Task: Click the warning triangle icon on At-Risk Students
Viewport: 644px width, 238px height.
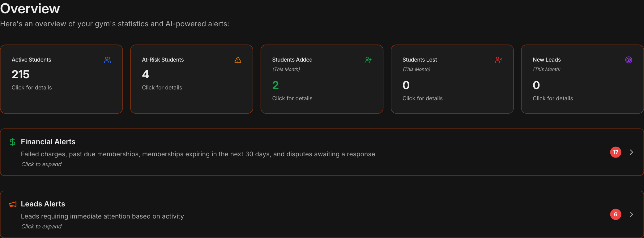Action: [238, 60]
